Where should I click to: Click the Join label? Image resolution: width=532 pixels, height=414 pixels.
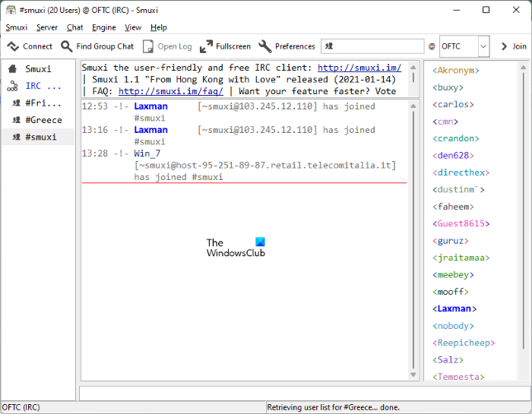coord(519,46)
